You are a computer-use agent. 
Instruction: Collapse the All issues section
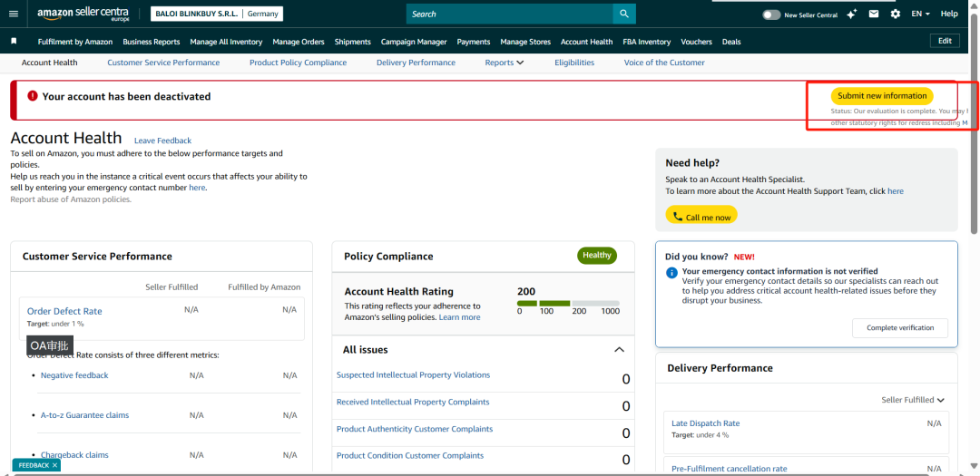pos(619,350)
